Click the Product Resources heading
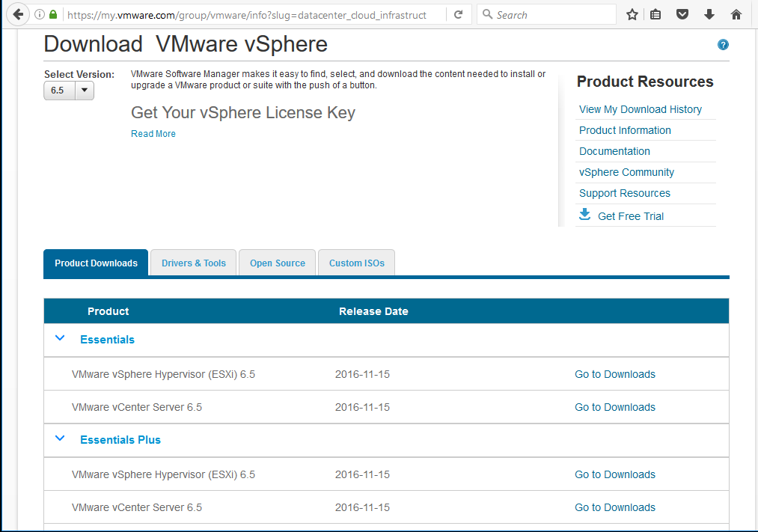Image resolution: width=758 pixels, height=532 pixels. click(x=645, y=82)
